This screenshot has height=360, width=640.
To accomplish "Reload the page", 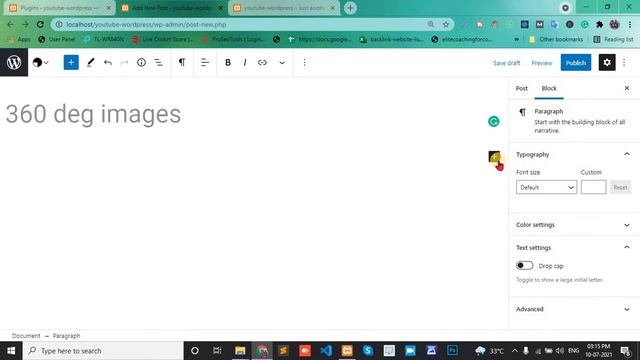I will point(40,24).
